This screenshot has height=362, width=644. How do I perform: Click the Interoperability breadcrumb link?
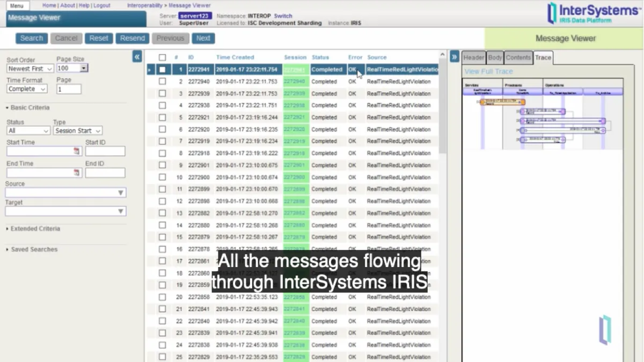pyautogui.click(x=145, y=5)
